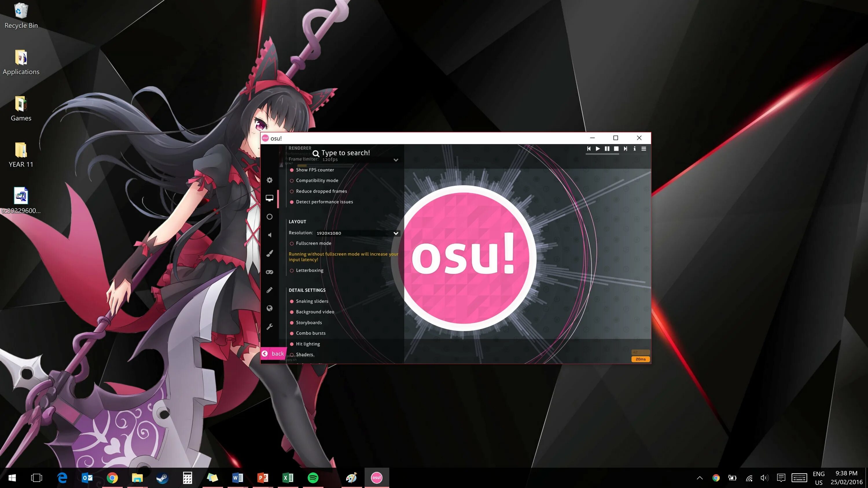
Task: Open Action Center notifications
Action: pos(781,478)
